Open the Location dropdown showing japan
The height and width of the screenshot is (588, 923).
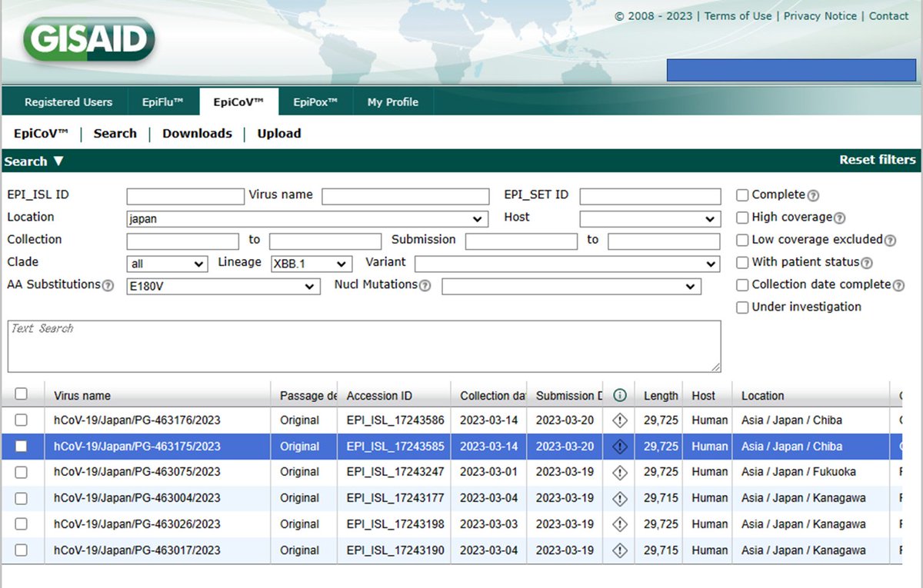coord(307,218)
